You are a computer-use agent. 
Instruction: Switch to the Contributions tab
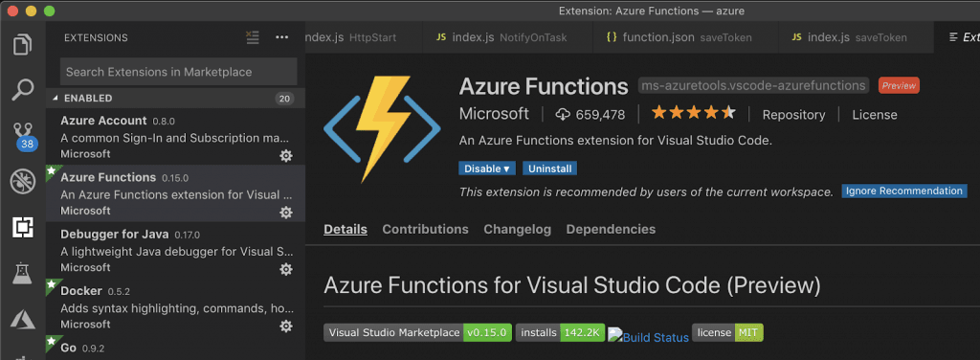pyautogui.click(x=425, y=230)
